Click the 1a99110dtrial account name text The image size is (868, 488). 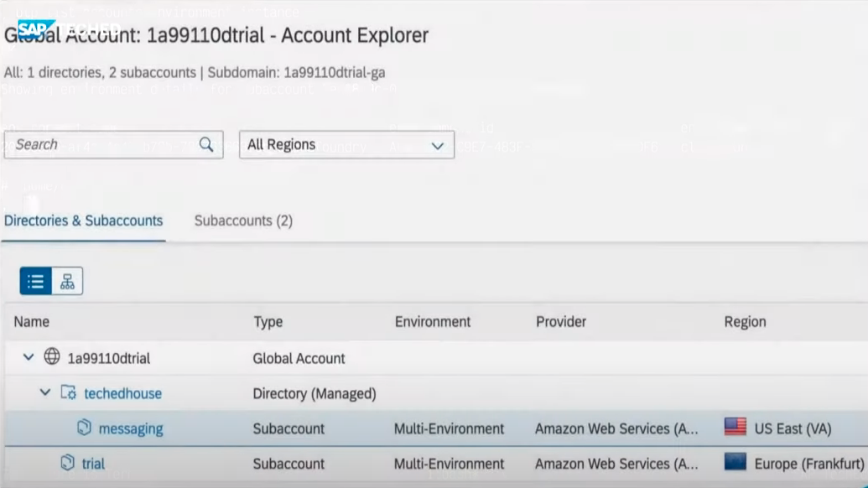[x=108, y=359]
